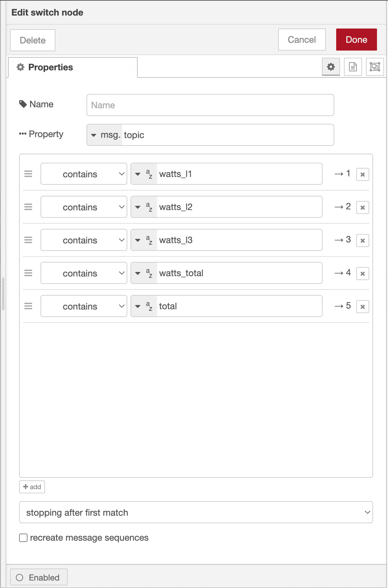
Task: Toggle recreate message sequences checkbox
Action: [23, 538]
